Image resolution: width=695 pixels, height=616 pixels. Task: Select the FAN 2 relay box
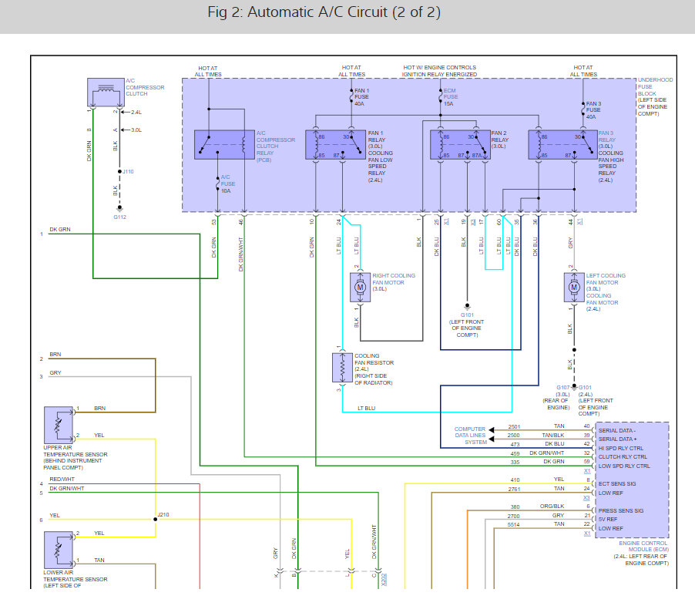click(461, 145)
